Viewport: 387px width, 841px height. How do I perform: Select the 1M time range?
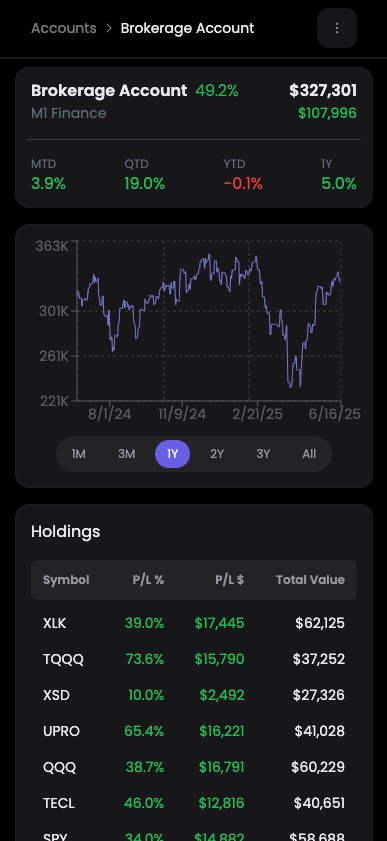[79, 454]
